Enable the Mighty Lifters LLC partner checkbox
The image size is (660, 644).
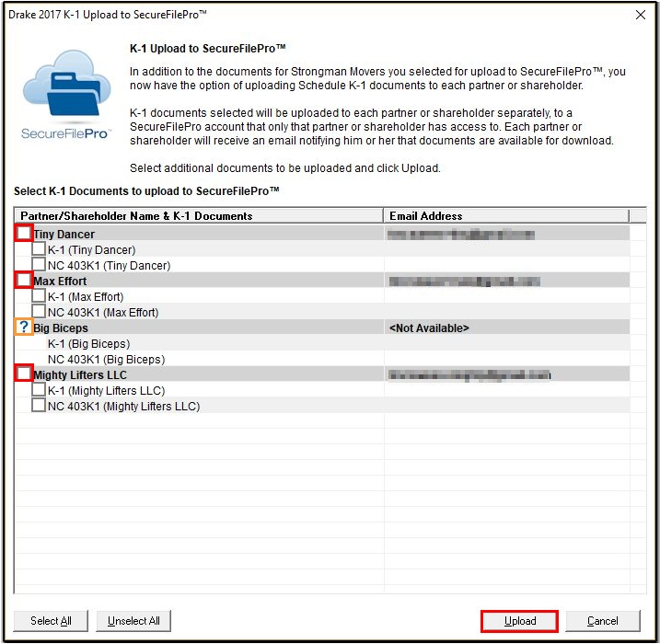pos(24,374)
